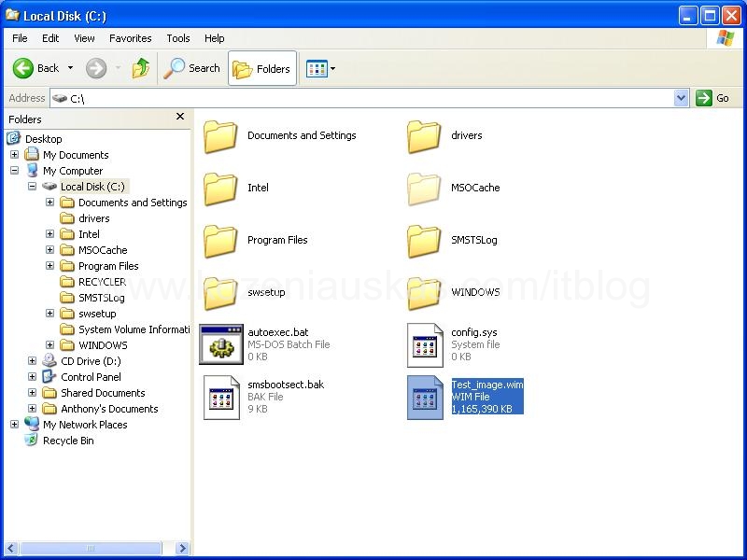Open the File menu
747x560 pixels.
point(20,38)
